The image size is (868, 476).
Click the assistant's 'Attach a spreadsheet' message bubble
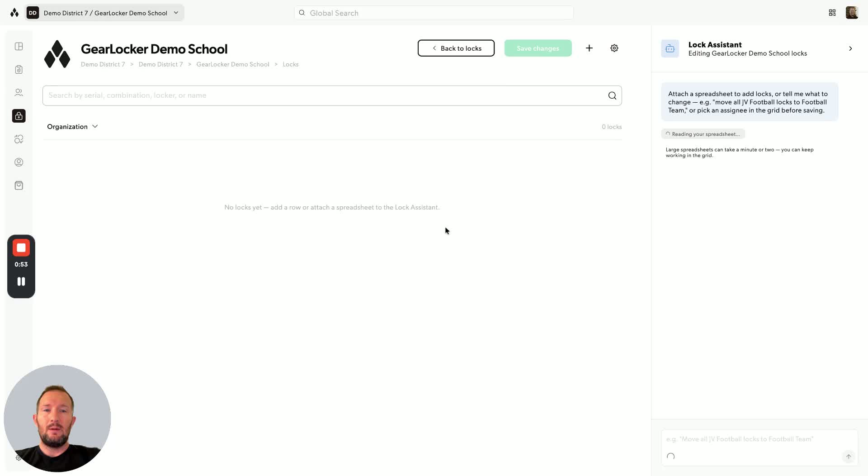tap(750, 102)
